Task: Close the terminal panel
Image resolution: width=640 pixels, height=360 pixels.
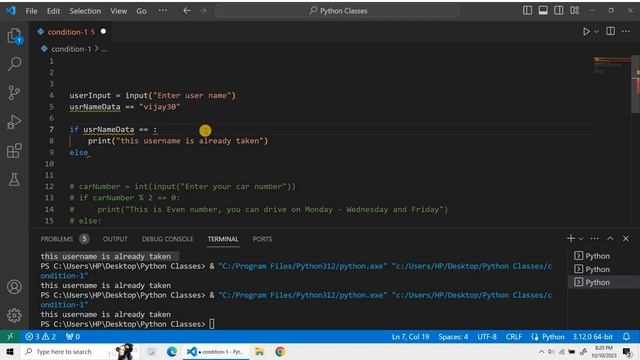Action: click(626, 238)
